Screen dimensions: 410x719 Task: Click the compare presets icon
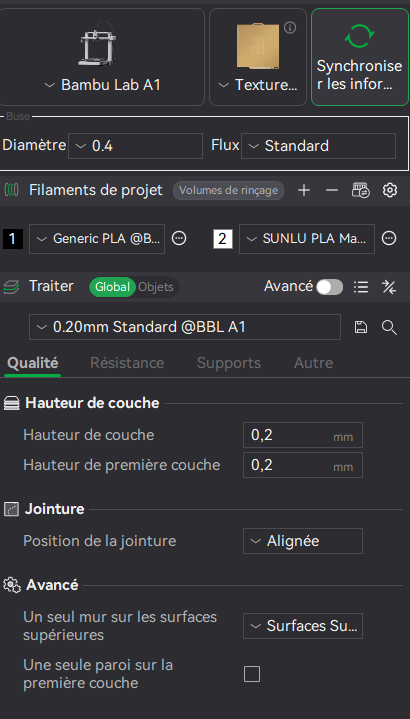pos(389,287)
